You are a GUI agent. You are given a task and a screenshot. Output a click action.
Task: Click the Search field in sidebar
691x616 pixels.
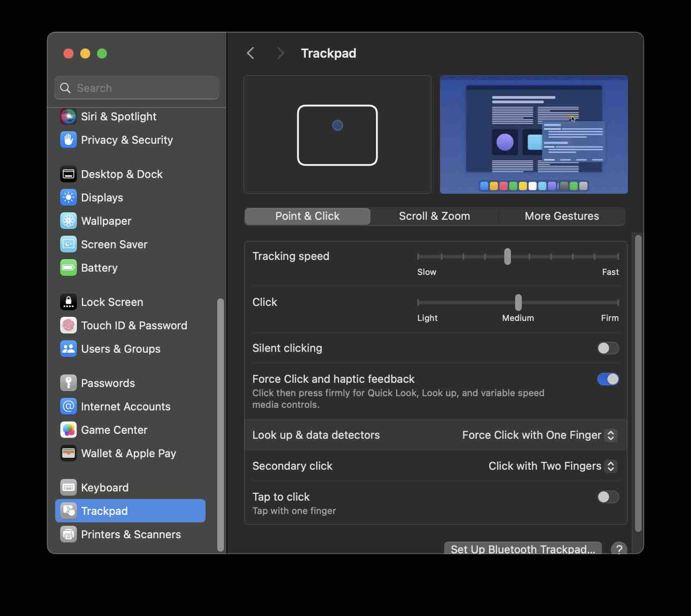click(x=137, y=88)
